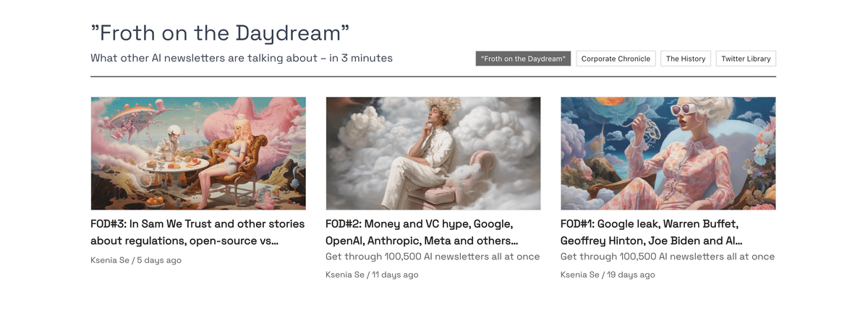Select the "Froth on the Daydream" tab
Image resolution: width=868 pixels, height=310 pixels.
[523, 59]
